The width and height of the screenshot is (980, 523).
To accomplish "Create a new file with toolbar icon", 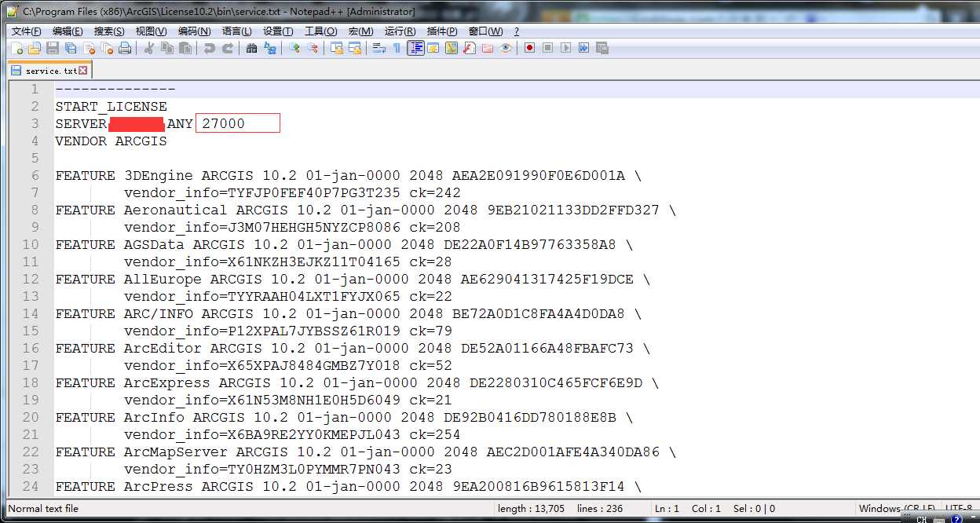I will tap(17, 48).
